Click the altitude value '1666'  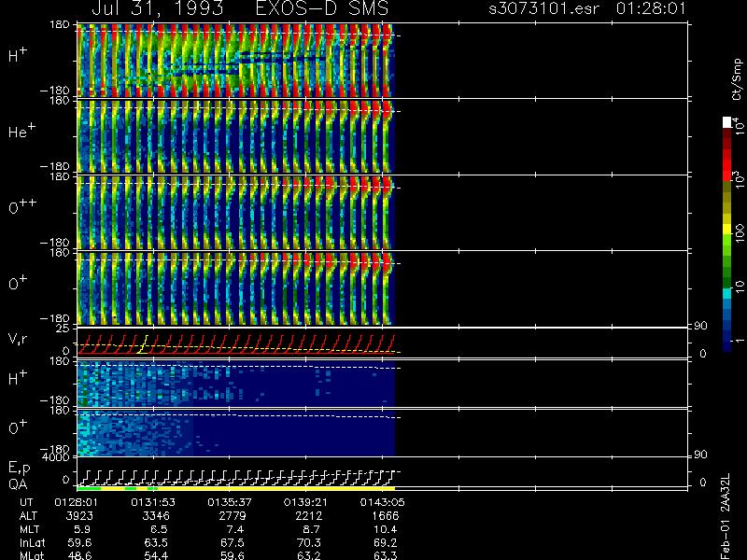coord(386,516)
